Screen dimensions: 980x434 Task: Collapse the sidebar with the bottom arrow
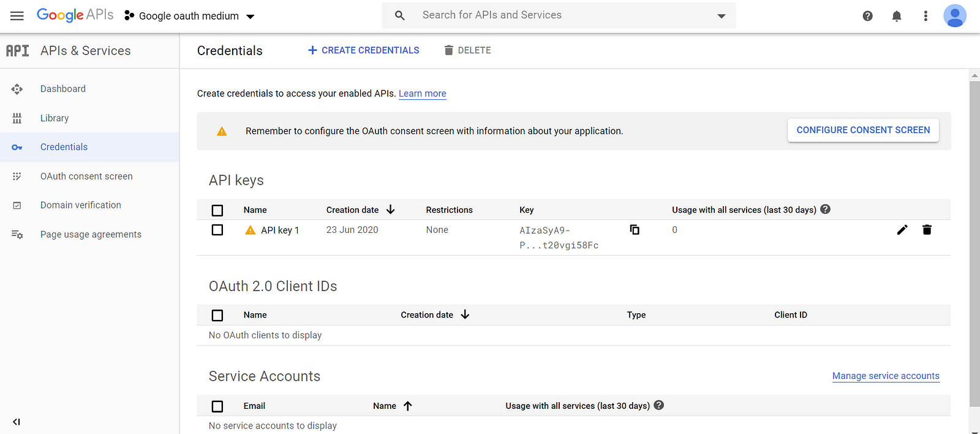[x=17, y=422]
